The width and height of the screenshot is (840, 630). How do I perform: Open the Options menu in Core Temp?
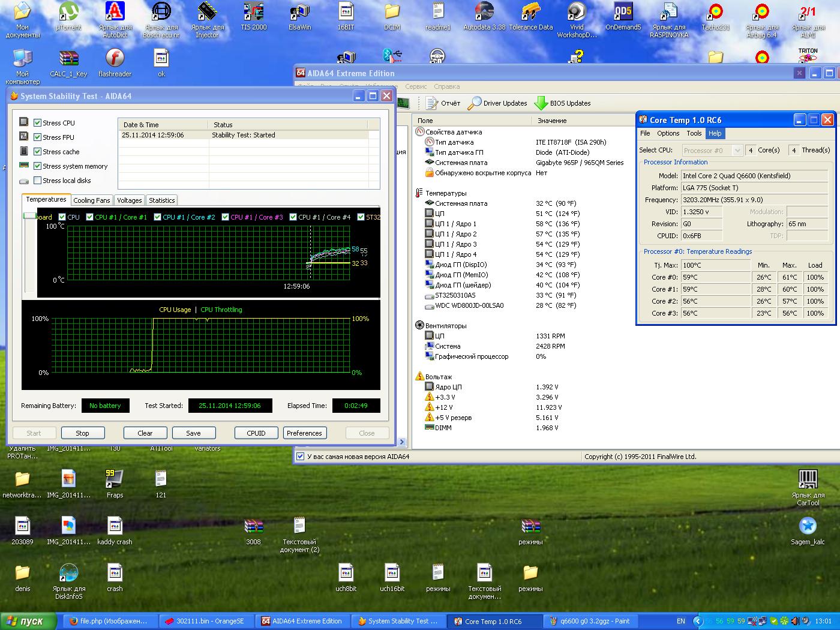click(668, 133)
